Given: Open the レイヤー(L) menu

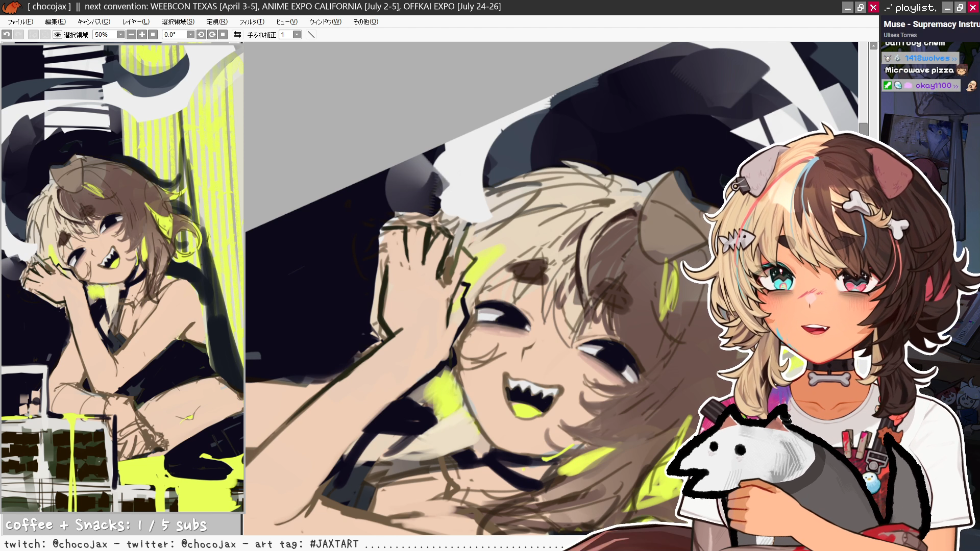Looking at the screenshot, I should [136, 21].
